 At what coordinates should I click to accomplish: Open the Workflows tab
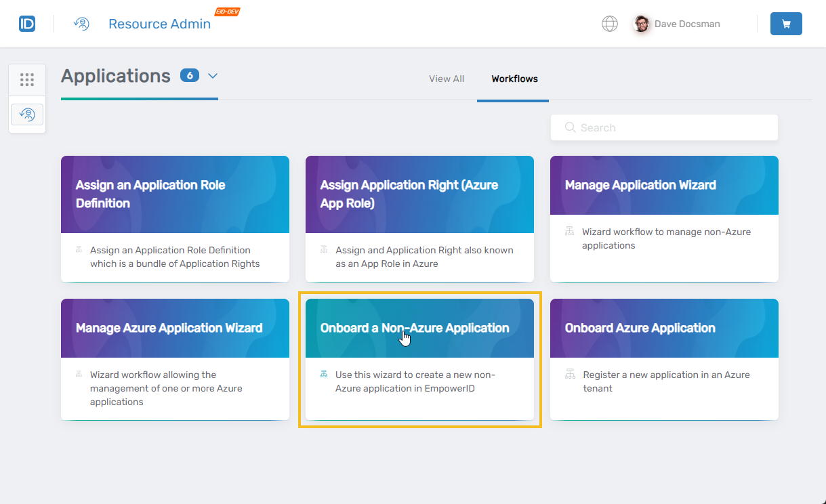pos(513,79)
